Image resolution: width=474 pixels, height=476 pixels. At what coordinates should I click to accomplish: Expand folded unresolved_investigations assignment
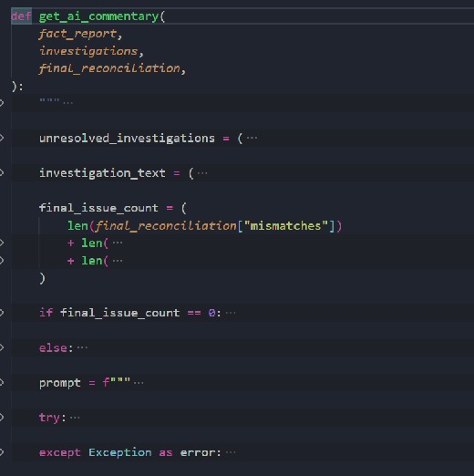2,138
